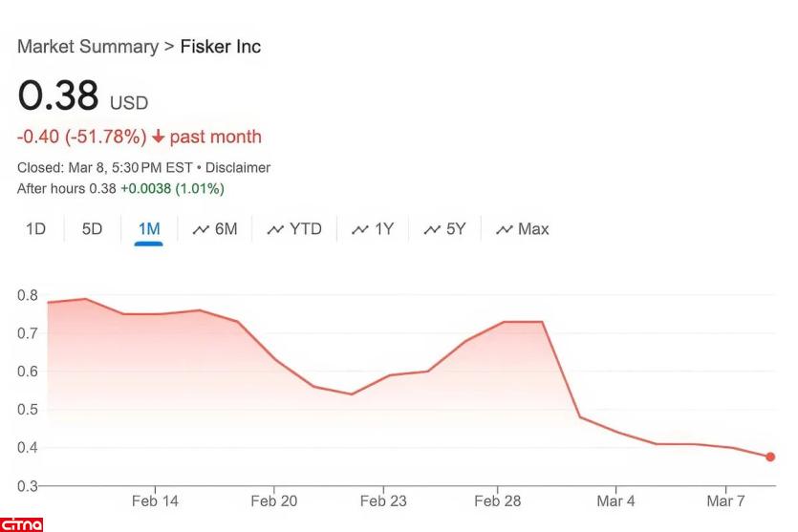Image resolution: width=798 pixels, height=532 pixels.
Task: Click the trend icon beside 6M
Action: pos(201,229)
